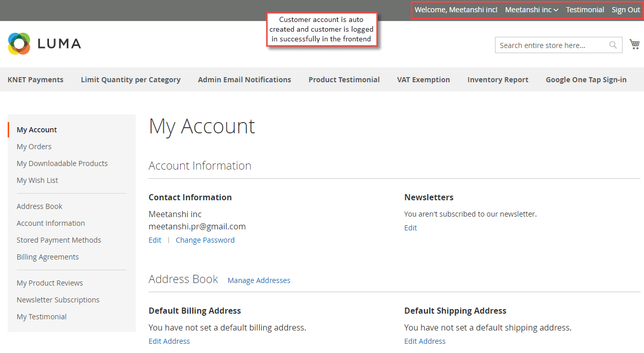This screenshot has height=353, width=644.
Task: Open Google One Tap Sign-in menu
Action: click(x=586, y=79)
